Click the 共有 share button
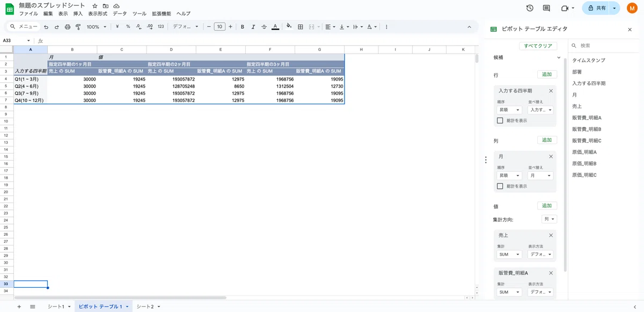 pyautogui.click(x=597, y=8)
